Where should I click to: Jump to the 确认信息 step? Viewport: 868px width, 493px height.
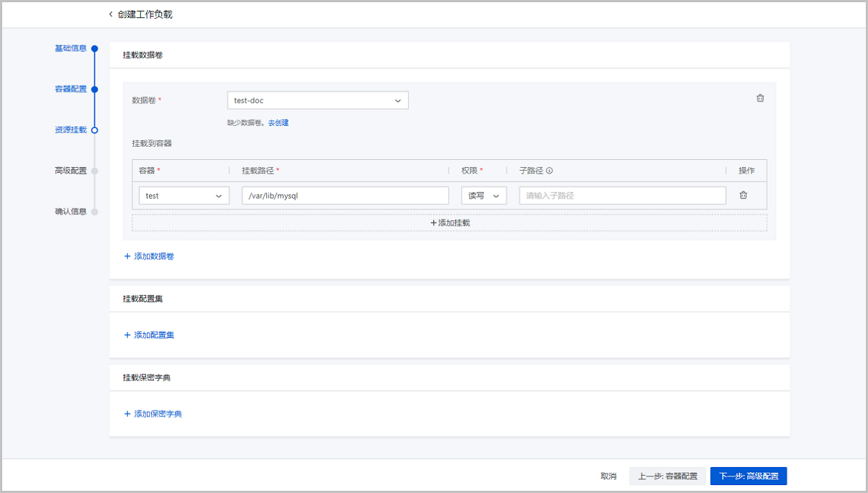(71, 212)
